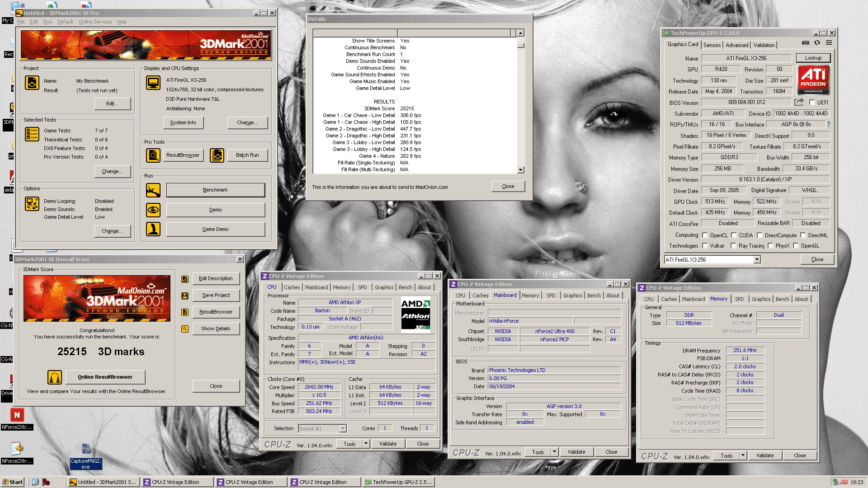Toggle the OpenCL checkbox
This screenshot has width=868, height=488.
pyautogui.click(x=705, y=235)
